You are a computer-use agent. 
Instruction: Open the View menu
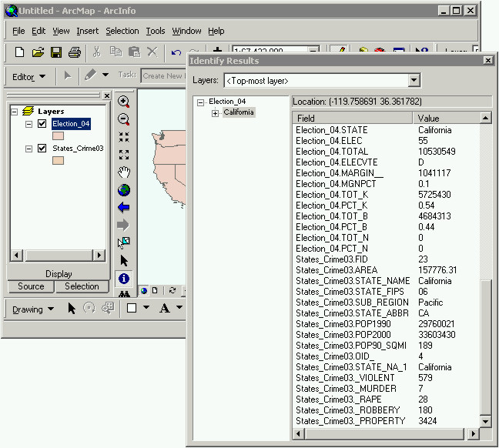coord(61,31)
